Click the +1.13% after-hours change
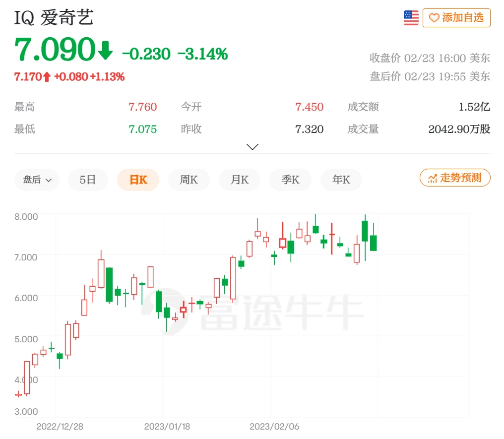 (x=107, y=77)
